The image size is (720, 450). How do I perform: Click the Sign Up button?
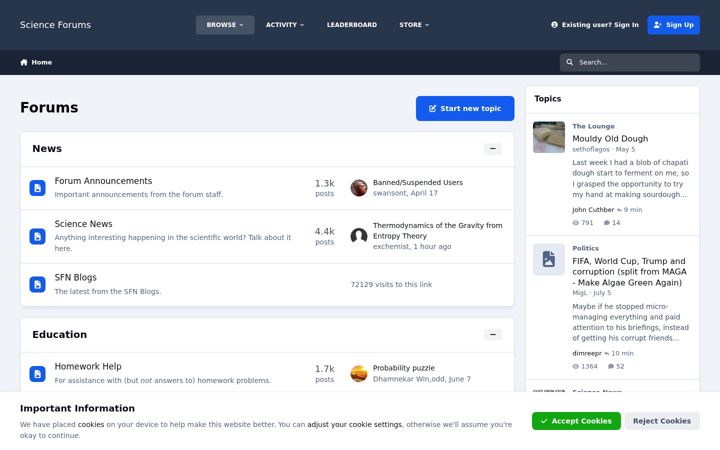coord(674,25)
